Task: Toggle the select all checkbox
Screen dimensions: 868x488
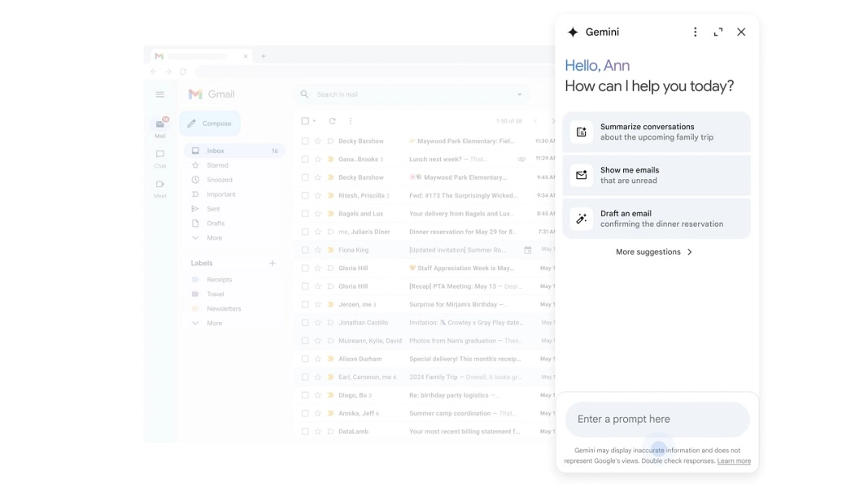Action: coord(305,120)
